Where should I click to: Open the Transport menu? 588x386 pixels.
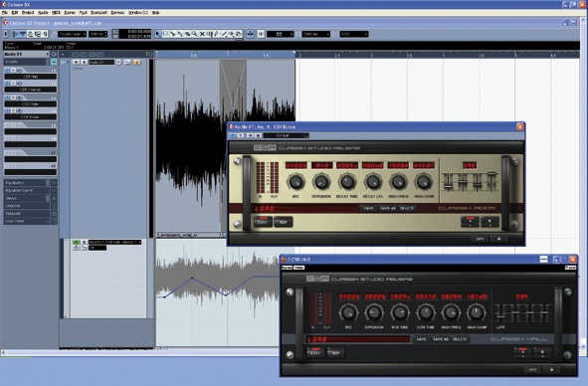[99, 12]
